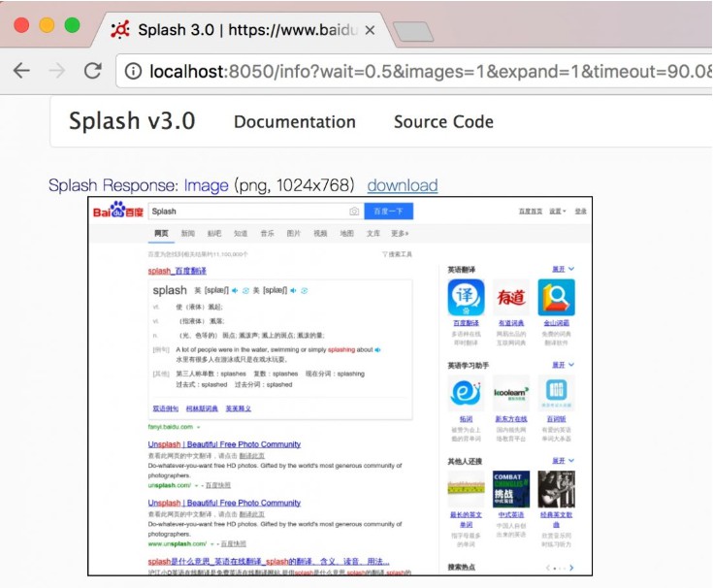Play the example sentence speaker icon

coord(377,349)
